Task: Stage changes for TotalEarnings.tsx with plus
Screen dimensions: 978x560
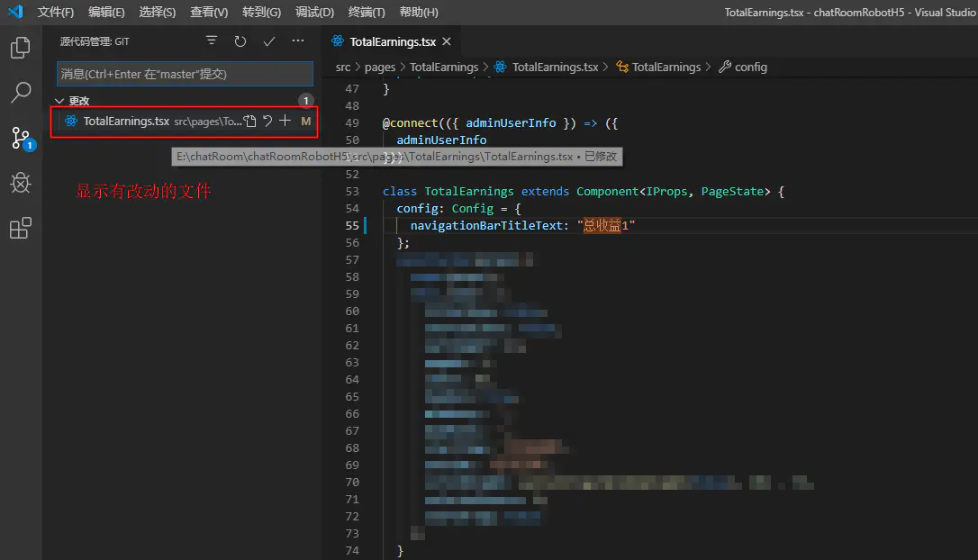Action: point(285,121)
